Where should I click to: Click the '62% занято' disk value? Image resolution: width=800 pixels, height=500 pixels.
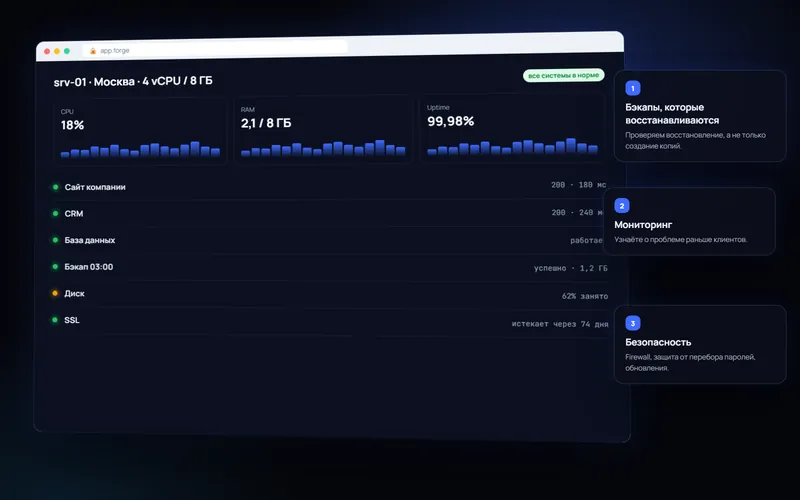point(585,296)
